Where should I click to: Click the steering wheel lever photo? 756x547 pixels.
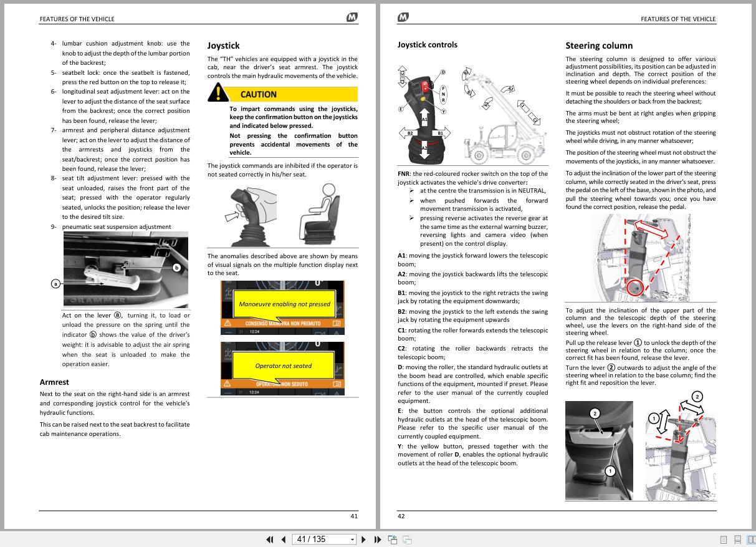pos(599,450)
